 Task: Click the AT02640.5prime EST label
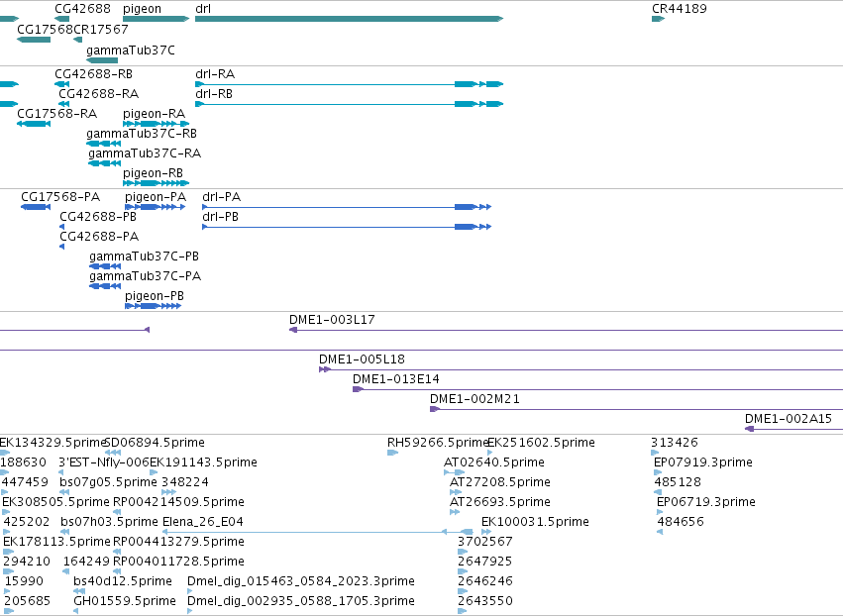click(x=494, y=462)
